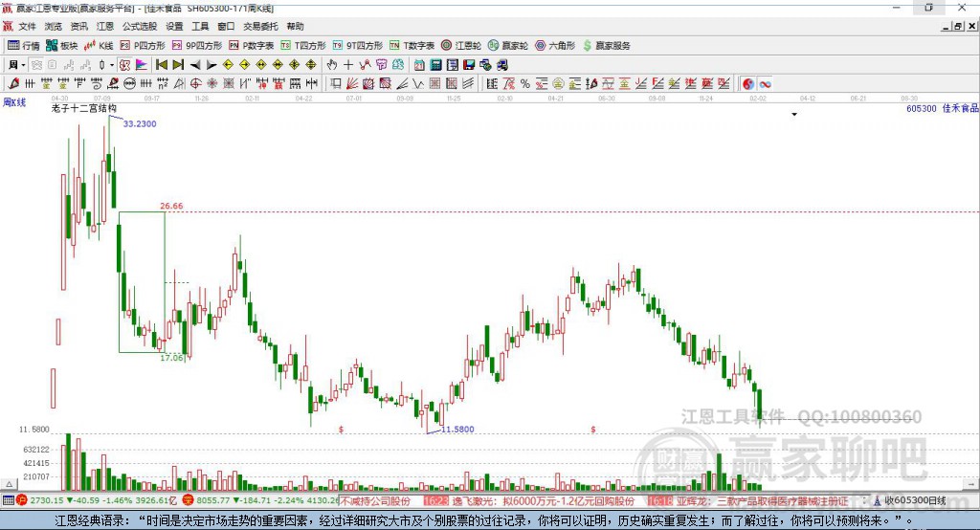Click the 17.06 low price label
The height and width of the screenshot is (530, 980).
[x=172, y=358]
